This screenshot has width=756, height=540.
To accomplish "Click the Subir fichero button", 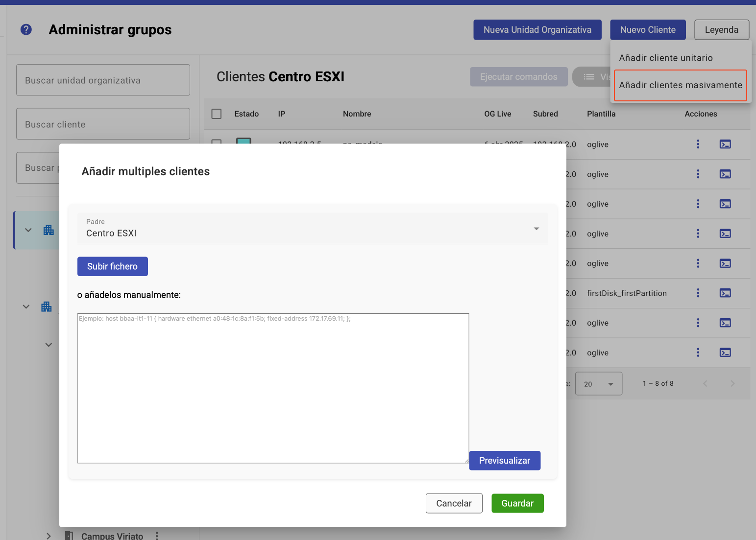I will click(112, 266).
